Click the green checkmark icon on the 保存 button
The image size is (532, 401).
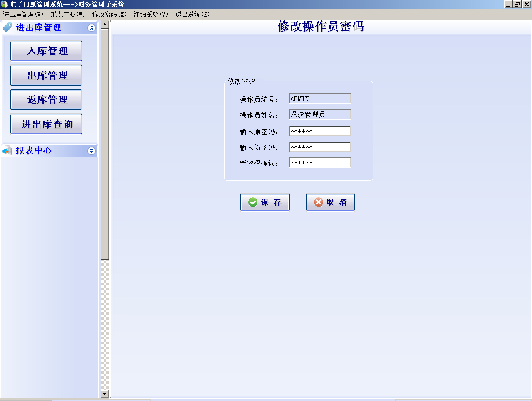(252, 202)
